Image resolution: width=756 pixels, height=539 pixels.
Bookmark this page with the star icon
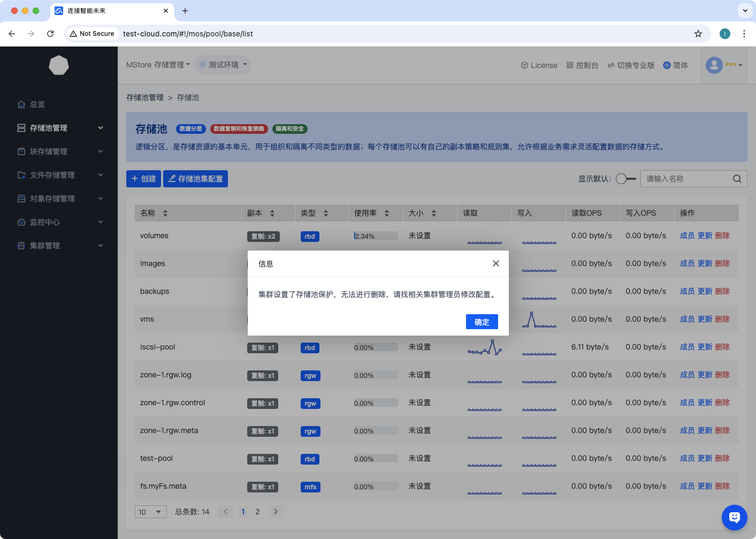[698, 34]
